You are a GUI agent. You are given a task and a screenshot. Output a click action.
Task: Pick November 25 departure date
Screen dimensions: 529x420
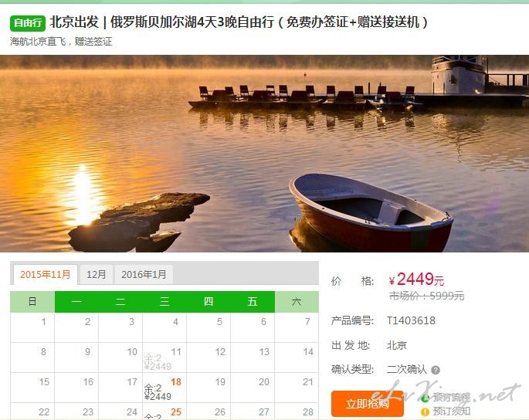(164, 412)
